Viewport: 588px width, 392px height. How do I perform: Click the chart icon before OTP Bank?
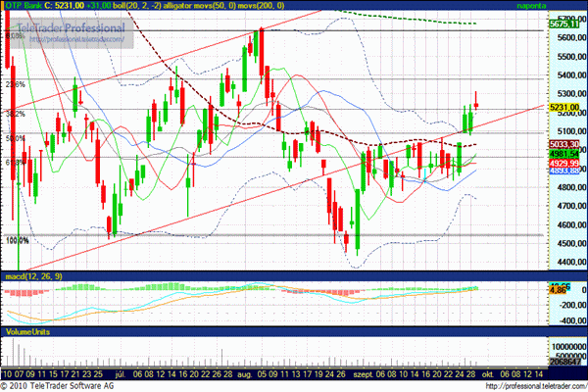point(5,6)
